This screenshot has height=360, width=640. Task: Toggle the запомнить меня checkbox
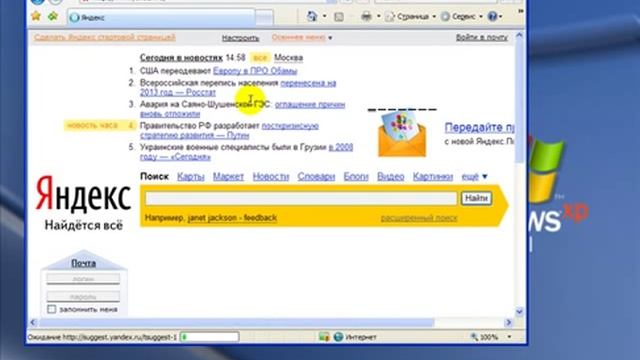51,309
